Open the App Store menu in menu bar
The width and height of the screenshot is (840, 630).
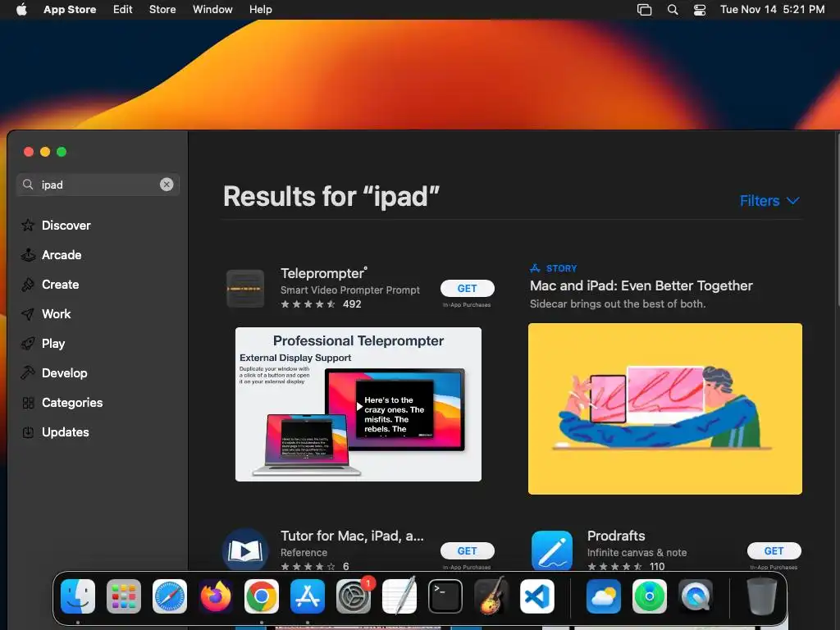[x=70, y=9]
